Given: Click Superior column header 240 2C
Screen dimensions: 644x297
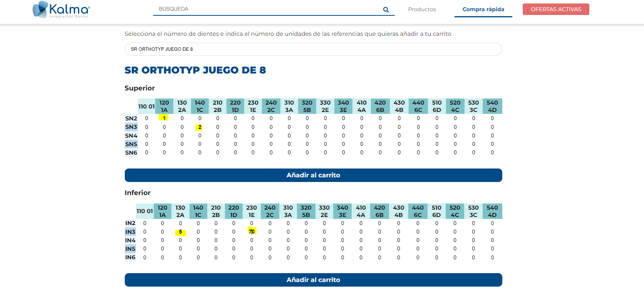Looking at the screenshot, I should [x=271, y=106].
